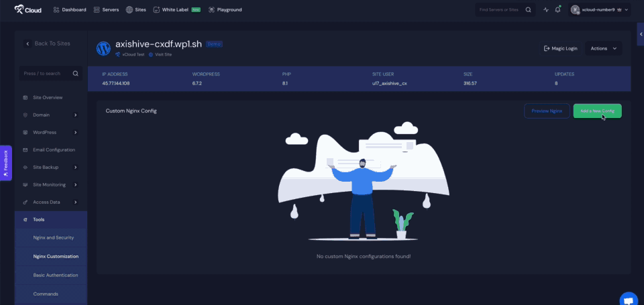Click the Visit Site link
The width and height of the screenshot is (644, 305).
coord(160,54)
